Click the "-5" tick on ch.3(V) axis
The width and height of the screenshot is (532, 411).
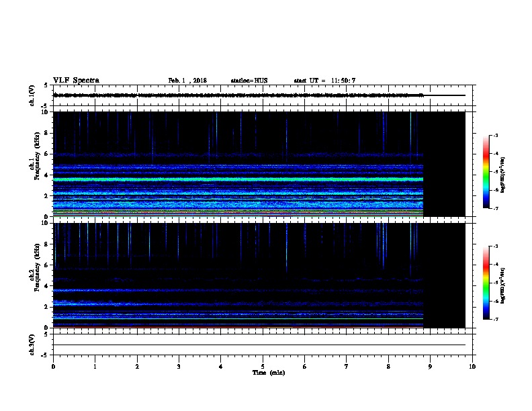coord(45,355)
